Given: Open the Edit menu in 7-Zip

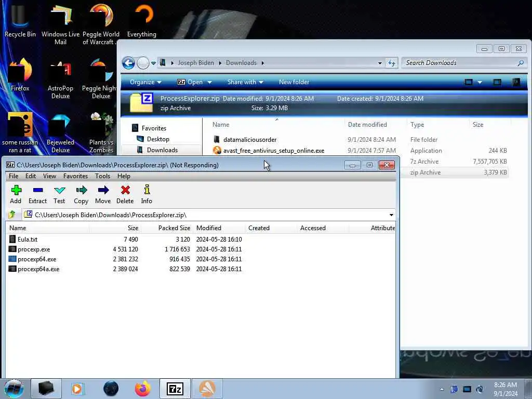Looking at the screenshot, I should pyautogui.click(x=31, y=176).
